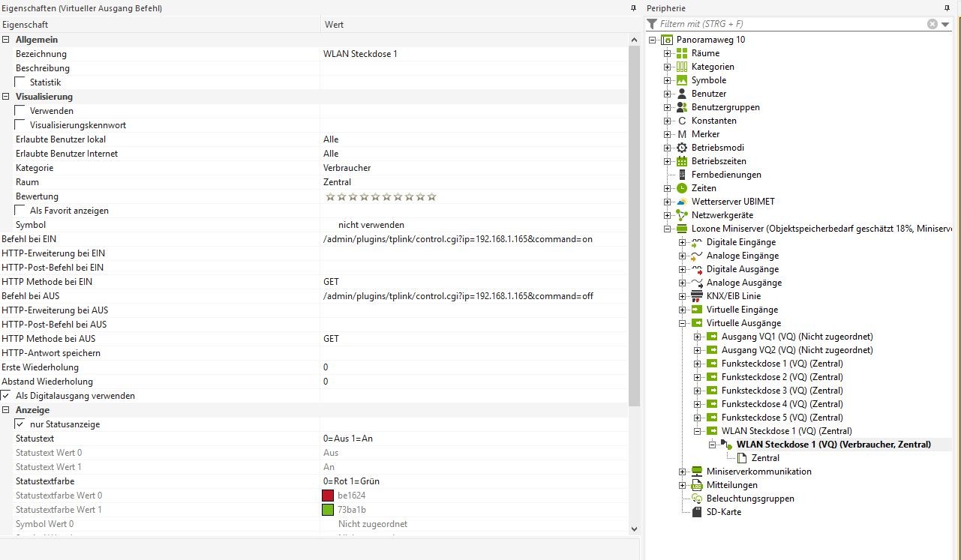Select the Zeiten clock icon
Screen dimensions: 961x560
(x=681, y=188)
